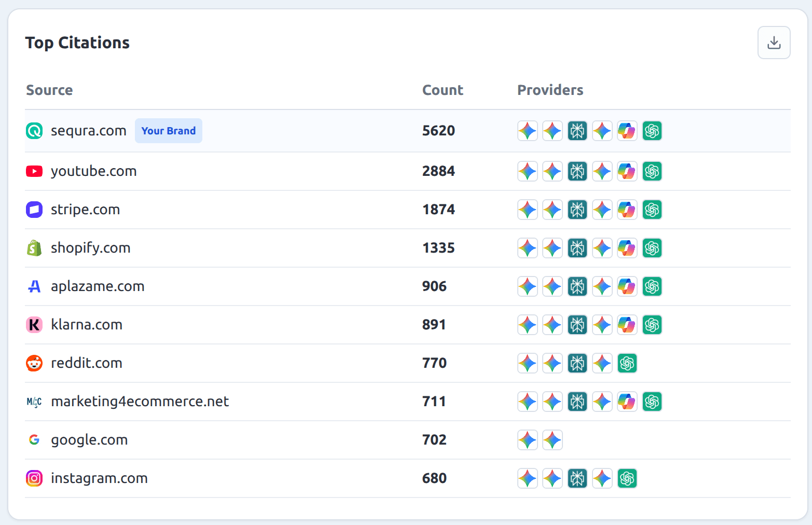Click the Google G favicon
The image size is (812, 525).
click(x=34, y=440)
